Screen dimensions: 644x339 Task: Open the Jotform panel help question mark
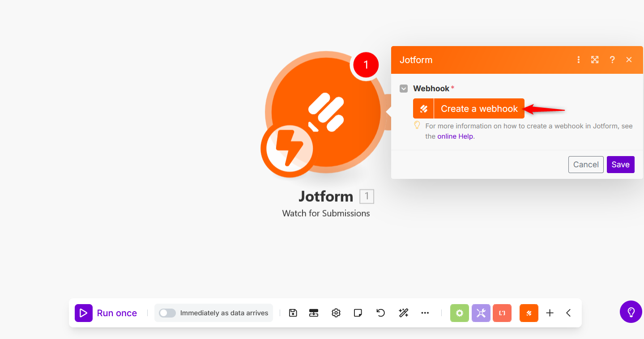click(x=612, y=60)
